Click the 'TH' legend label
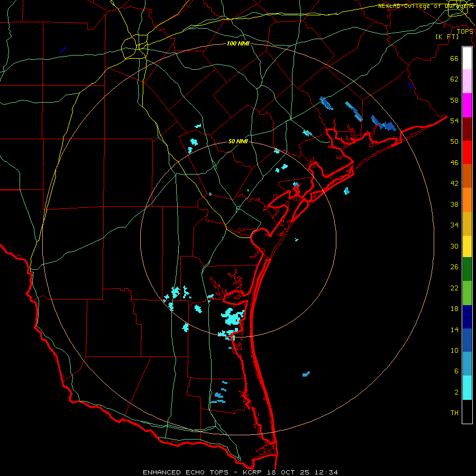The width and height of the screenshot is (476, 476). point(454,413)
